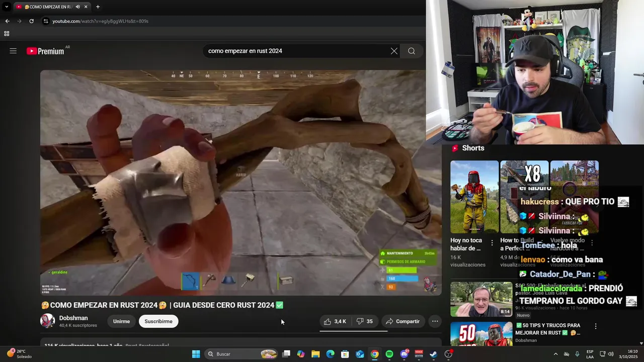
Task: Share the video with Compartir
Action: click(403, 321)
